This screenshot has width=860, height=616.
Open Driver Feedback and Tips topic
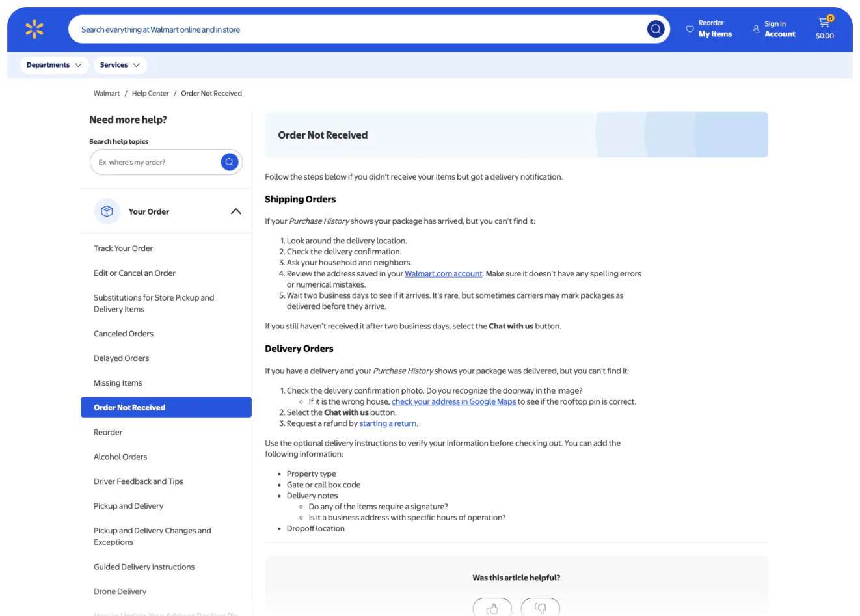(x=139, y=482)
